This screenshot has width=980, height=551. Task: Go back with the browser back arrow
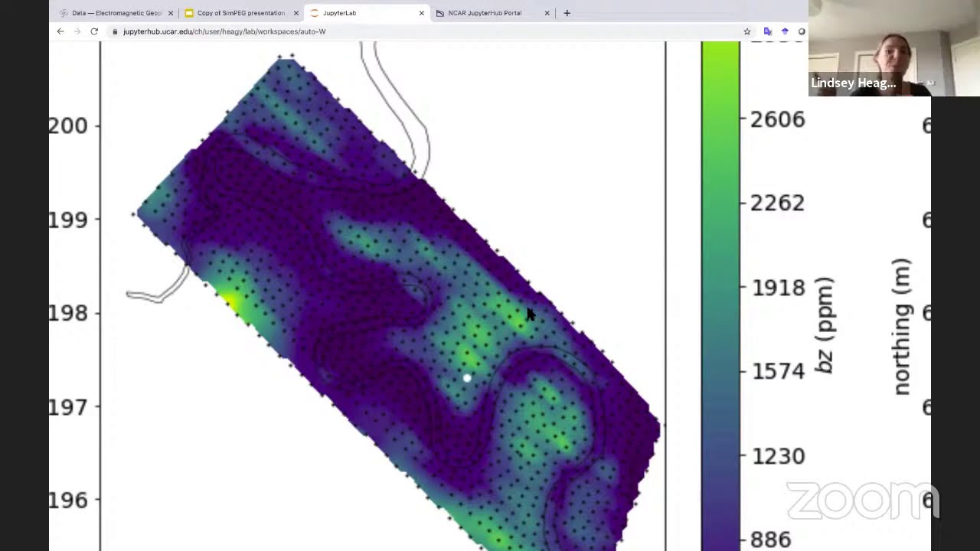point(60,31)
